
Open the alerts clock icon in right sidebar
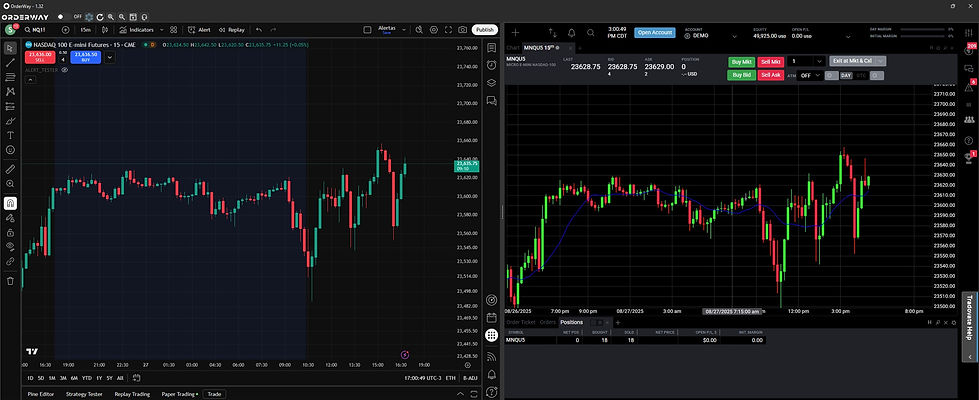(x=491, y=65)
